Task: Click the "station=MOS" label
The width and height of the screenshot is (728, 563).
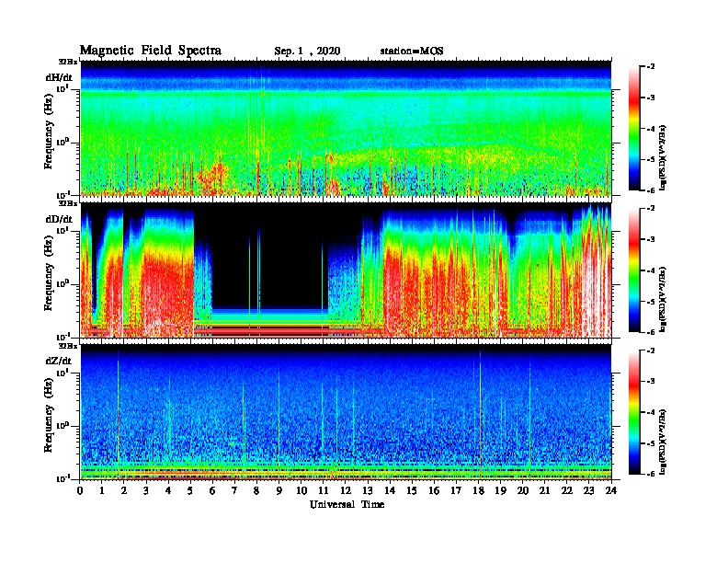Action: click(412, 52)
